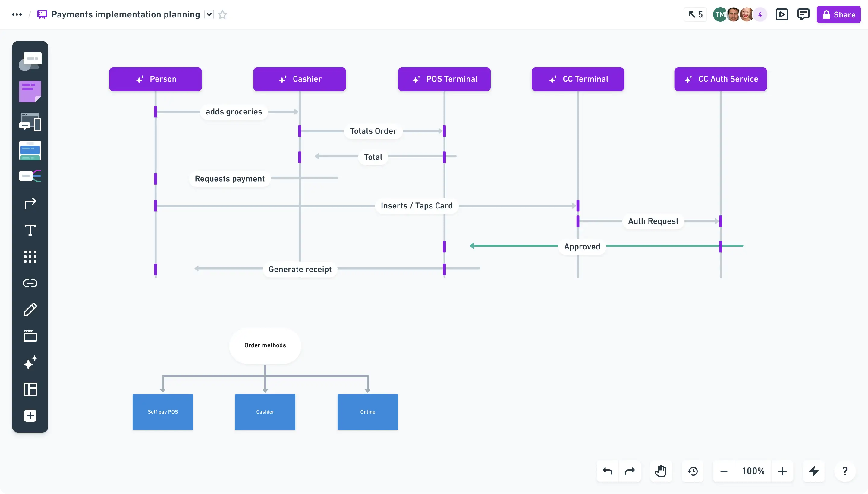The height and width of the screenshot is (494, 868).
Task: Open the AI sparkle generate tool
Action: 30,363
